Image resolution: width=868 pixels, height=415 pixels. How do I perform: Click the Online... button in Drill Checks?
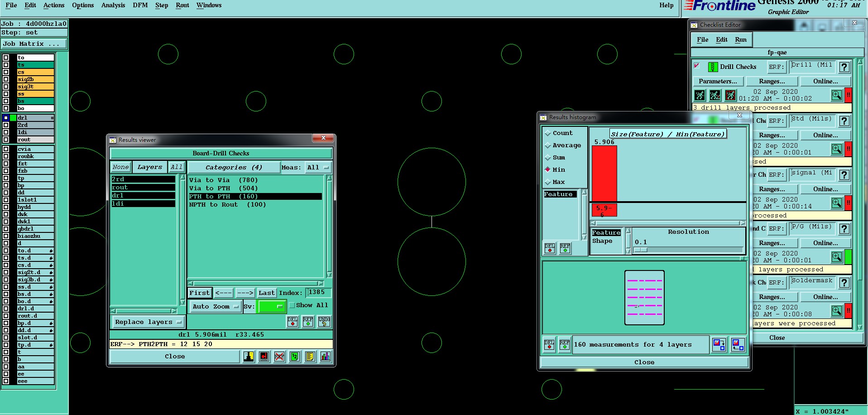pyautogui.click(x=826, y=82)
